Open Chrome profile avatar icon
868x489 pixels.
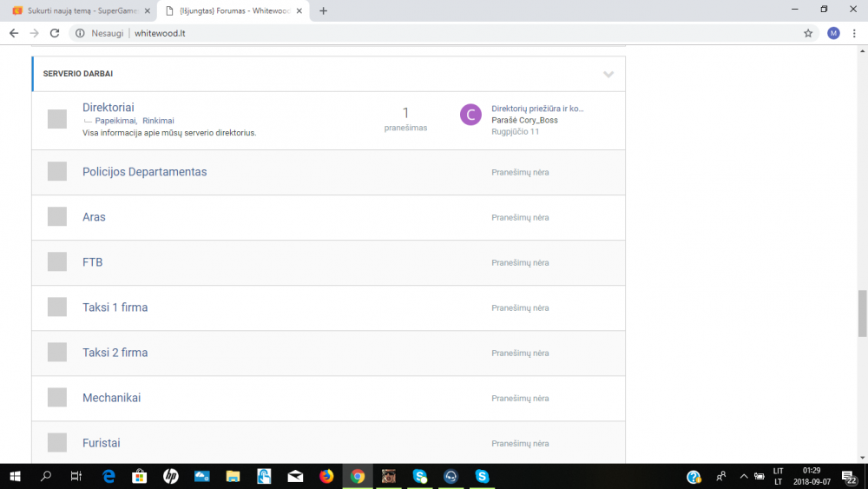click(x=833, y=33)
